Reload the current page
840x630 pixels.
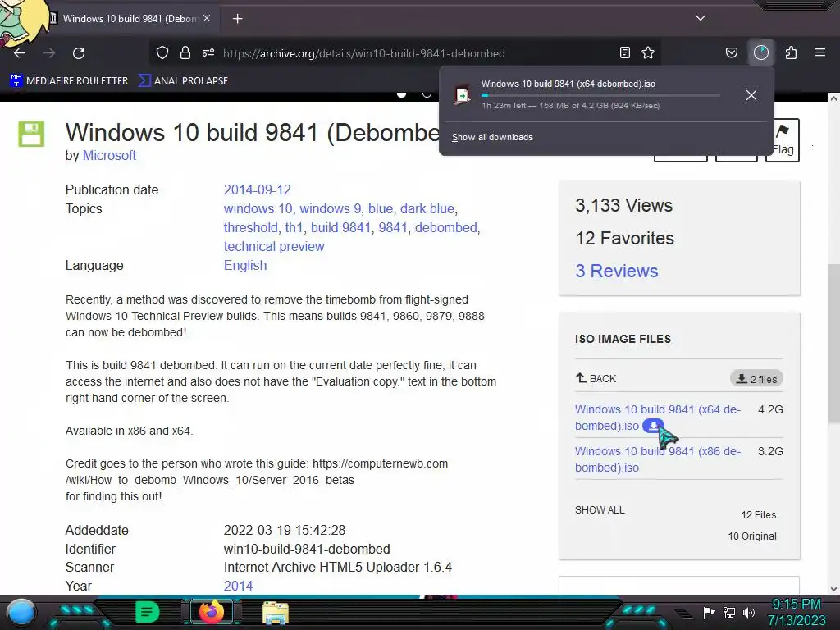click(79, 53)
